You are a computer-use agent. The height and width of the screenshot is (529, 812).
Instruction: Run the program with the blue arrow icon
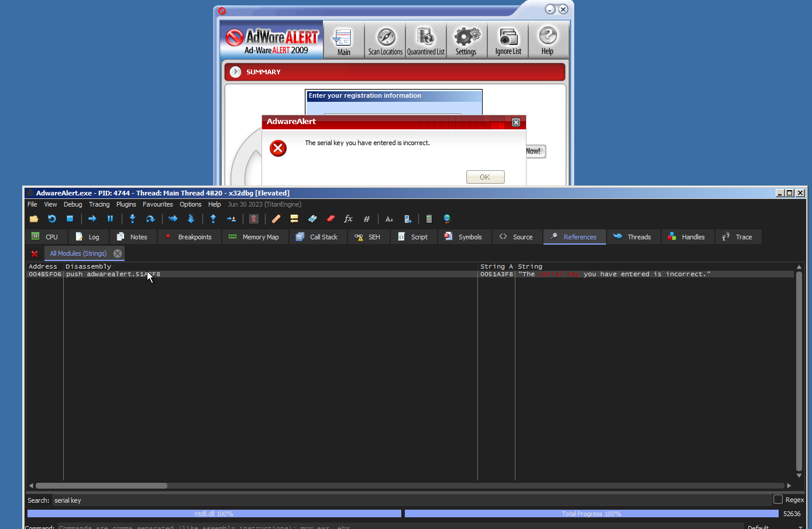pos(92,219)
